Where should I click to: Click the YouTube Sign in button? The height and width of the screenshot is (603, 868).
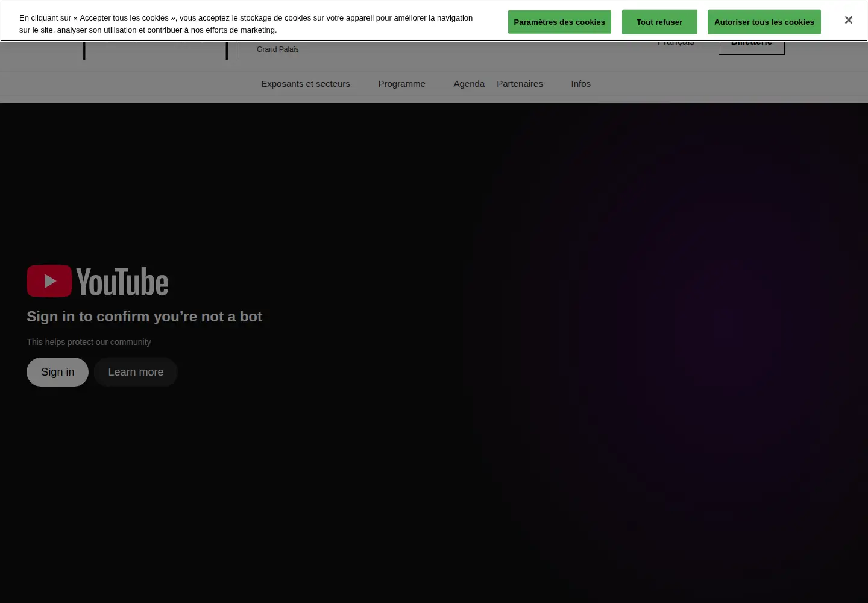point(58,372)
